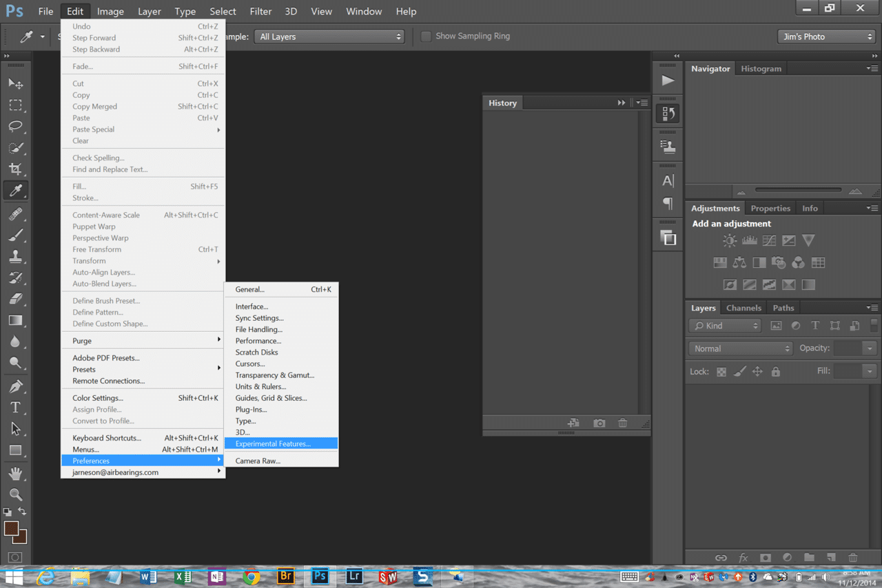The width and height of the screenshot is (882, 588).
Task: Open Adobe Bridge from the taskbar
Action: point(285,576)
